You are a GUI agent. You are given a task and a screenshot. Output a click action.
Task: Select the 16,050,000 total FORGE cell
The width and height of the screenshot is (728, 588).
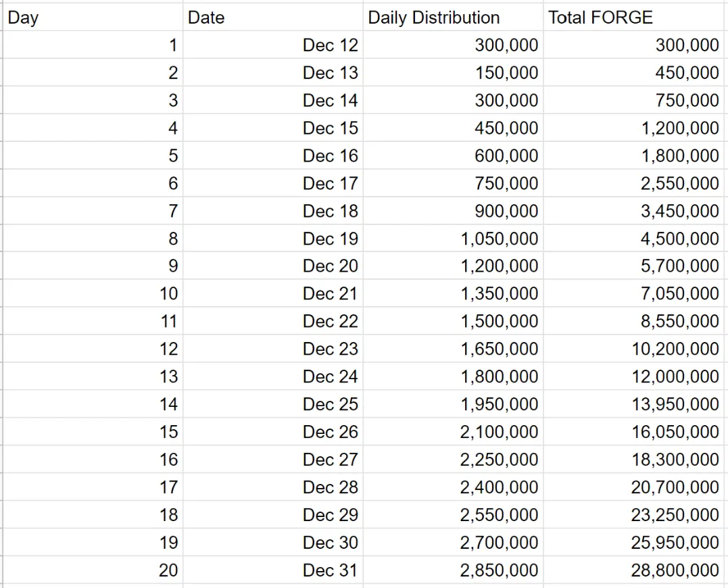pos(634,432)
